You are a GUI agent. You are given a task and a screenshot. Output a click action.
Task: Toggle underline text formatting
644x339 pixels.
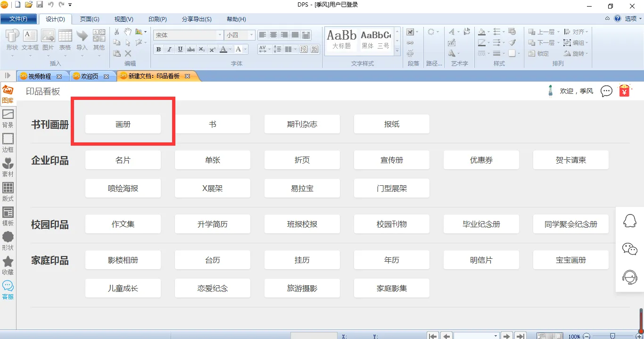(180, 50)
